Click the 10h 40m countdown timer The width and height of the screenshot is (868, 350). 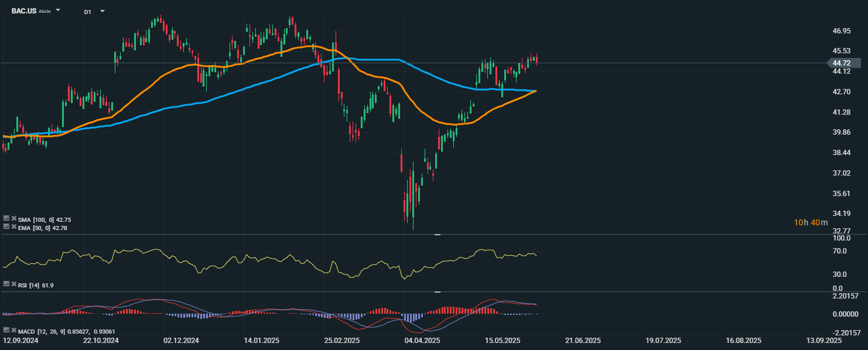[811, 222]
